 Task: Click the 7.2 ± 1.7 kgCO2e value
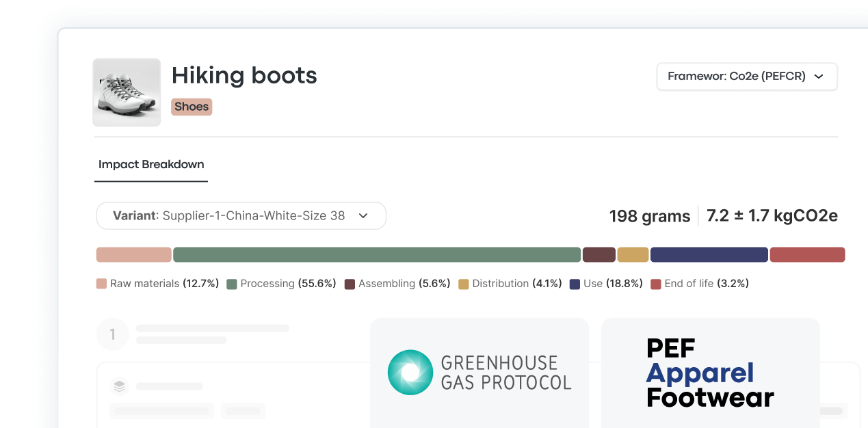tap(772, 216)
